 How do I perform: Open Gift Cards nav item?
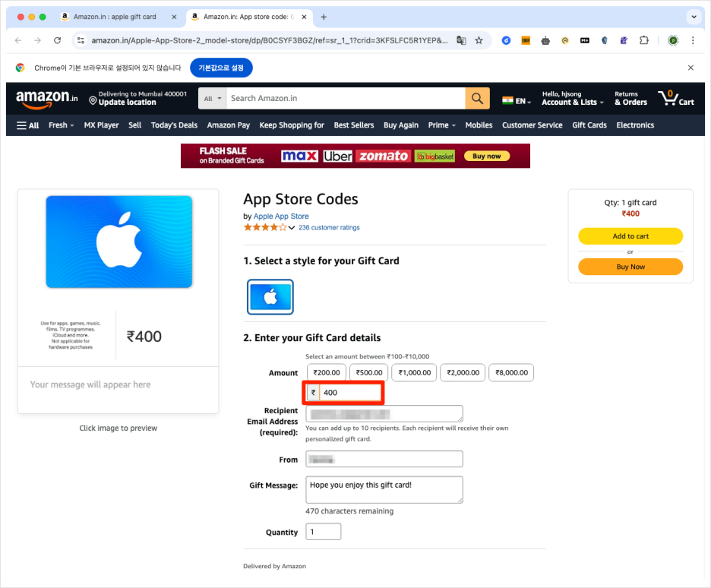[589, 125]
